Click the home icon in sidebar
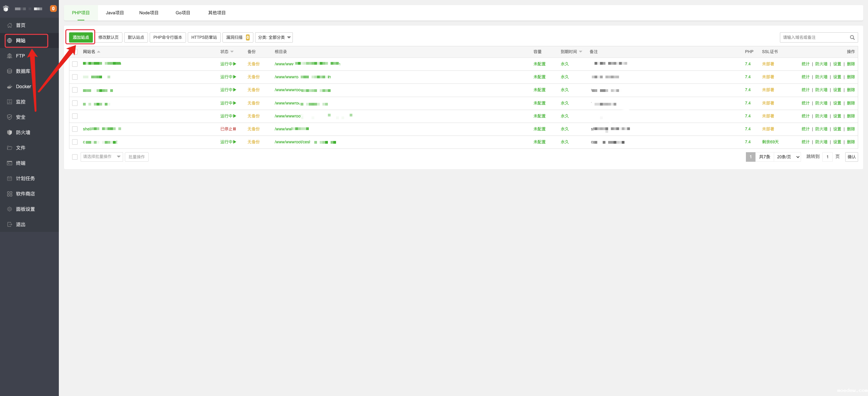The image size is (868, 396). pyautogui.click(x=10, y=25)
